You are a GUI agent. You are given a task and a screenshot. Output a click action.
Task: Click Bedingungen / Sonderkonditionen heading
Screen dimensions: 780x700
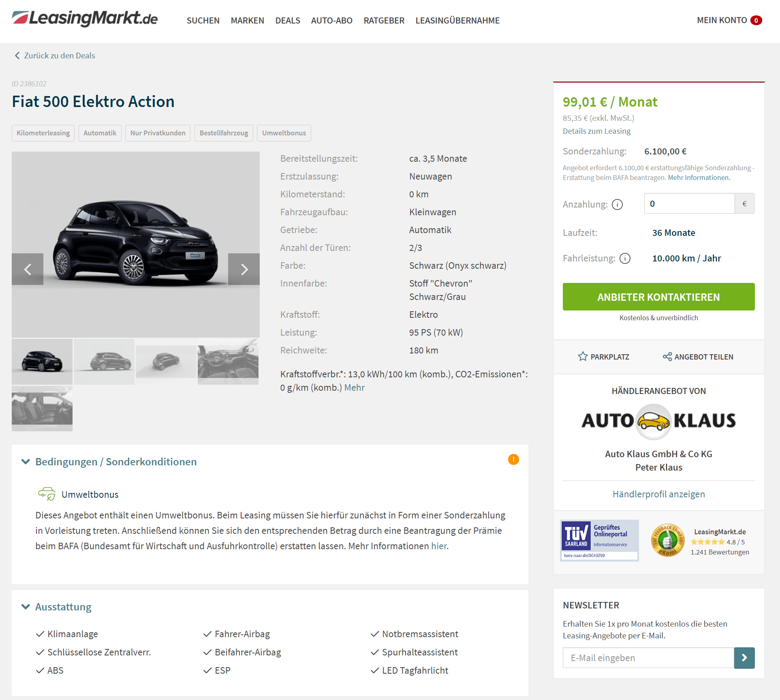click(x=116, y=462)
